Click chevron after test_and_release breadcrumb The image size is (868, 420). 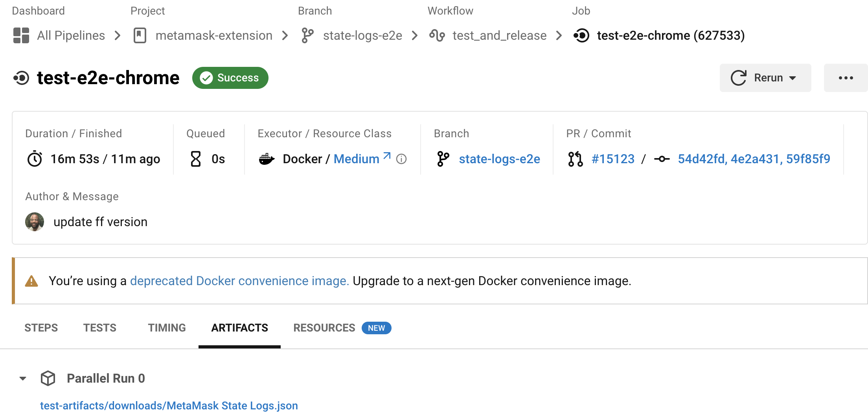coord(559,35)
